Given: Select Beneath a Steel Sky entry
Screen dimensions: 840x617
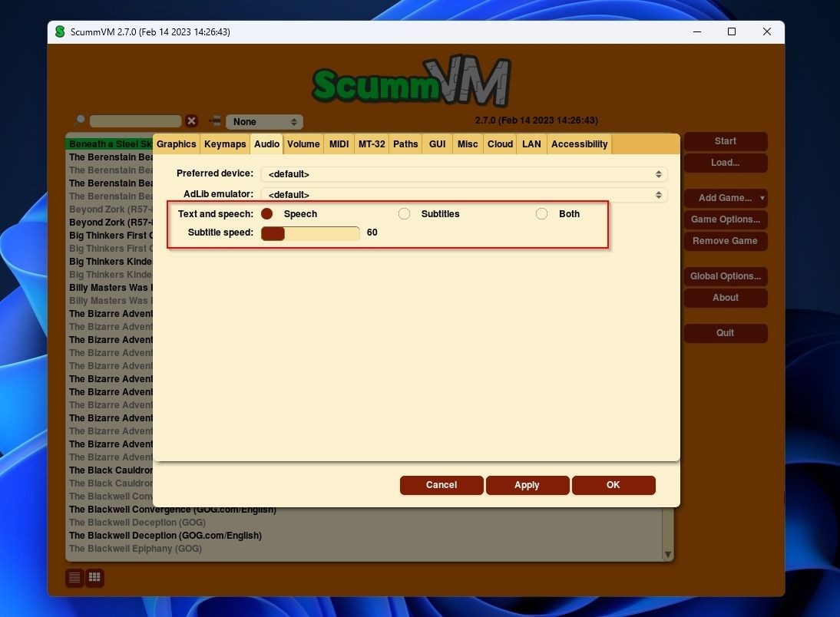Looking at the screenshot, I should click(x=110, y=144).
